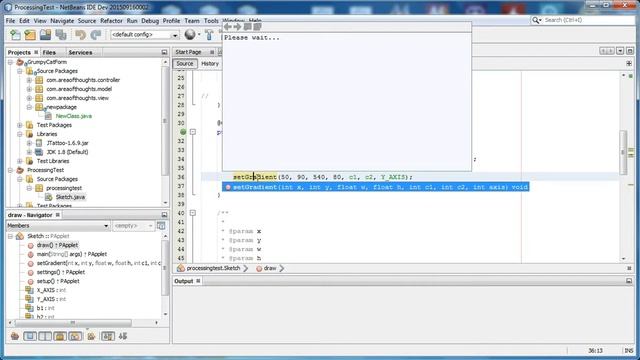The width and height of the screenshot is (640, 360).
Task: Click the breakpoint marker on line 31 gutter
Action: (x=183, y=132)
